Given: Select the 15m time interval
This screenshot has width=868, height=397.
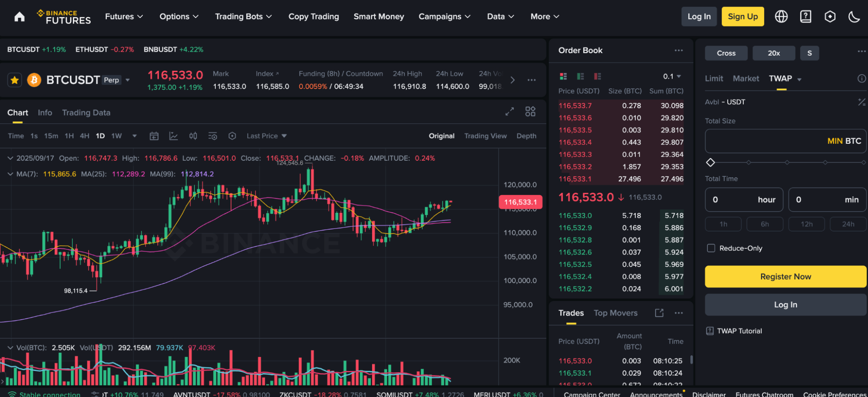Looking at the screenshot, I should [x=51, y=136].
